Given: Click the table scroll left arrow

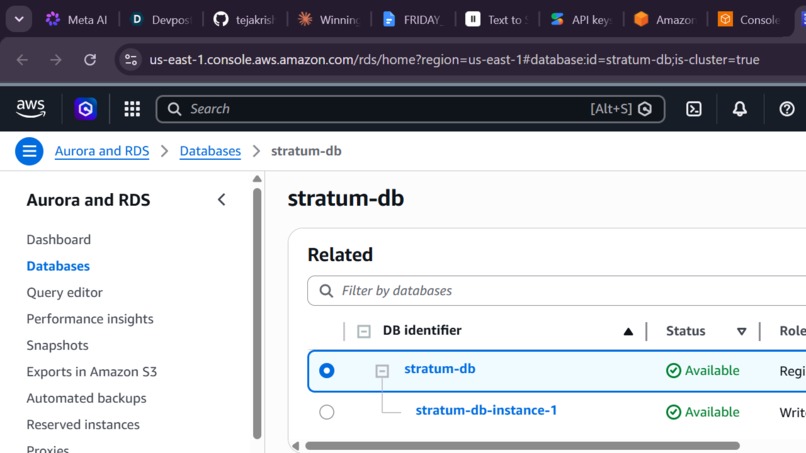Looking at the screenshot, I should 296,446.
